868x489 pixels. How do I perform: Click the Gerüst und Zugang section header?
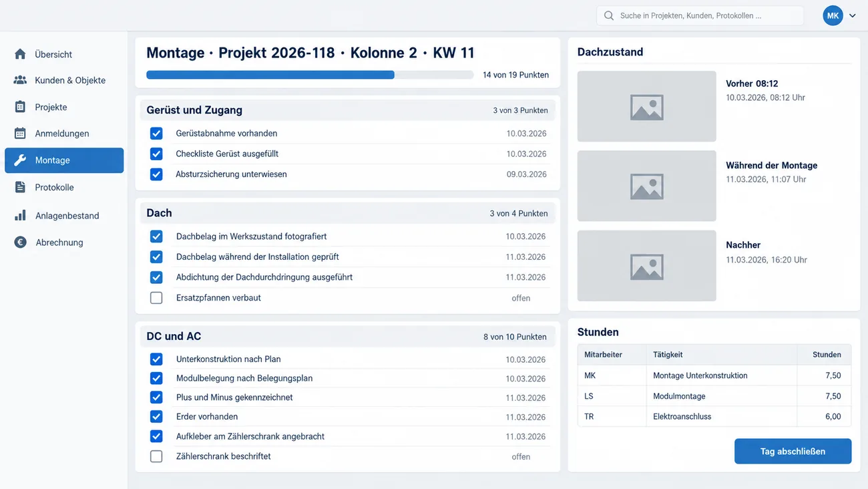(x=347, y=110)
